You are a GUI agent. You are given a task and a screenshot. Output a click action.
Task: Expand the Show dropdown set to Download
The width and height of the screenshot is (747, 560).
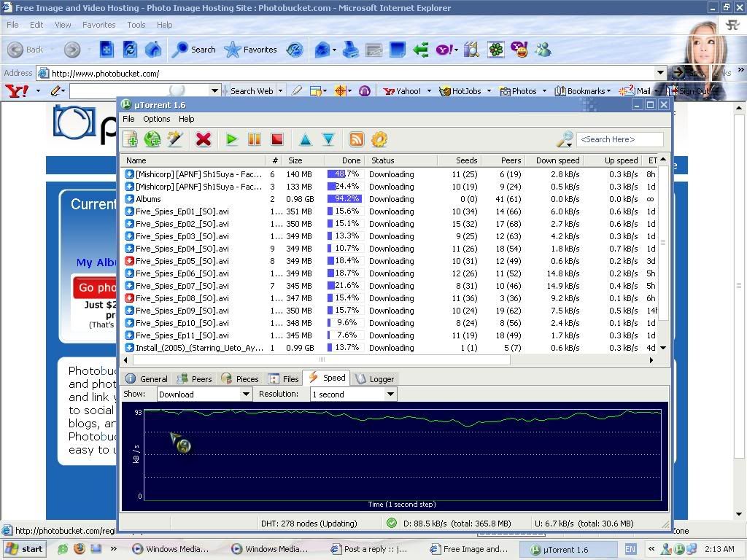tap(246, 394)
